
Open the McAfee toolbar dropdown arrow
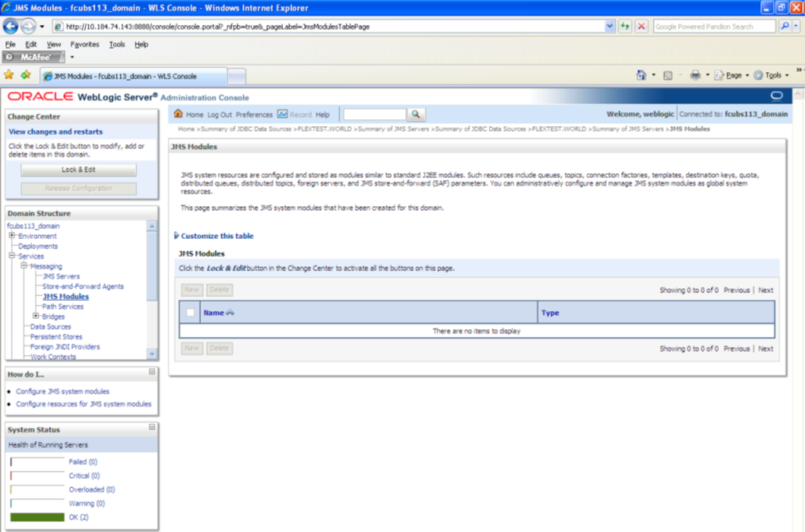(x=72, y=57)
